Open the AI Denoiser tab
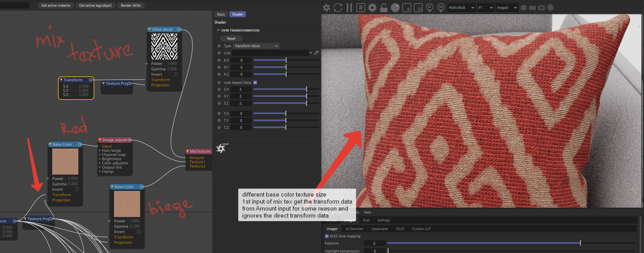Image resolution: width=644 pixels, height=253 pixels. [354, 229]
